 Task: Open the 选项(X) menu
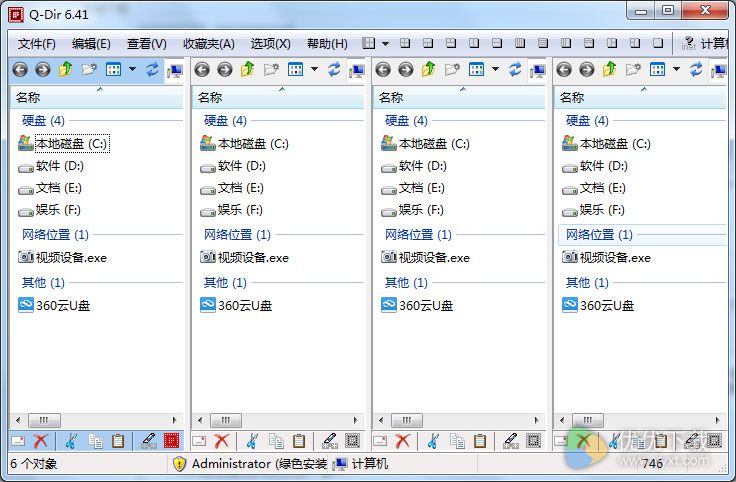coord(270,44)
